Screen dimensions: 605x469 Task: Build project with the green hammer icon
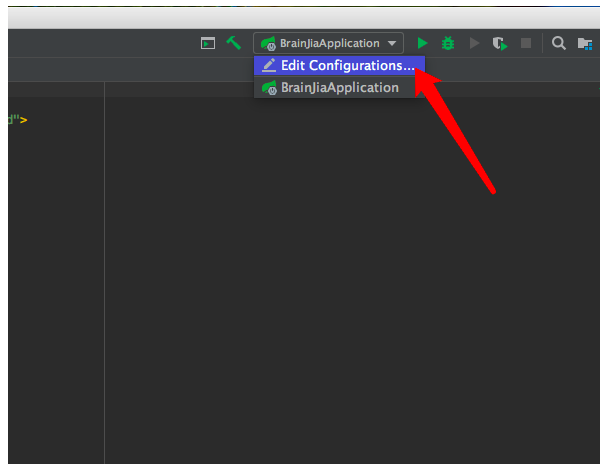[x=234, y=43]
